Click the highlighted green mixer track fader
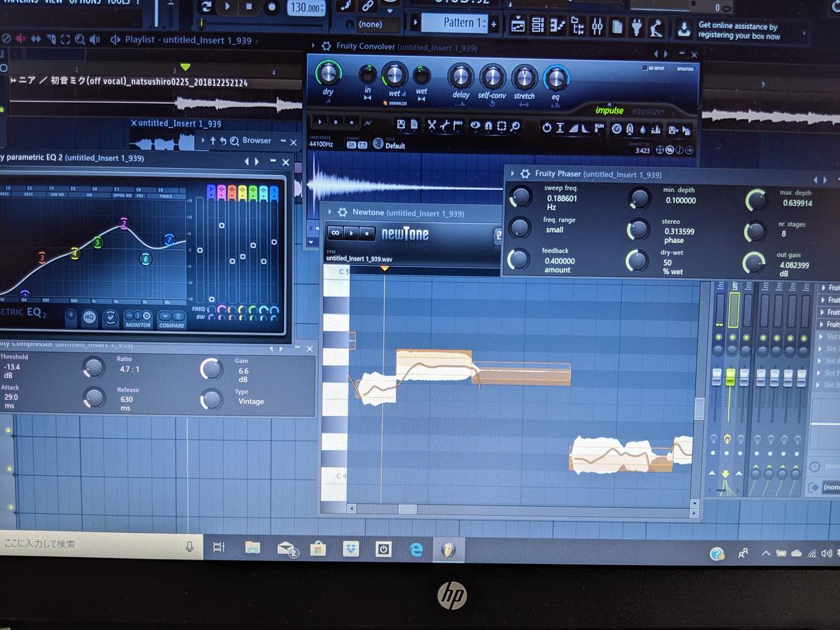The image size is (840, 630). 731,377
